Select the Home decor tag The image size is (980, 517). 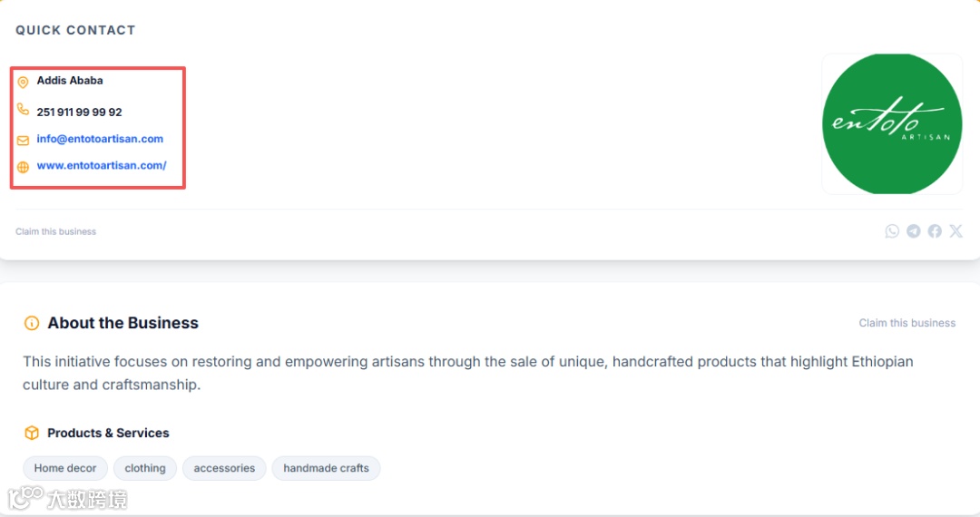65,468
